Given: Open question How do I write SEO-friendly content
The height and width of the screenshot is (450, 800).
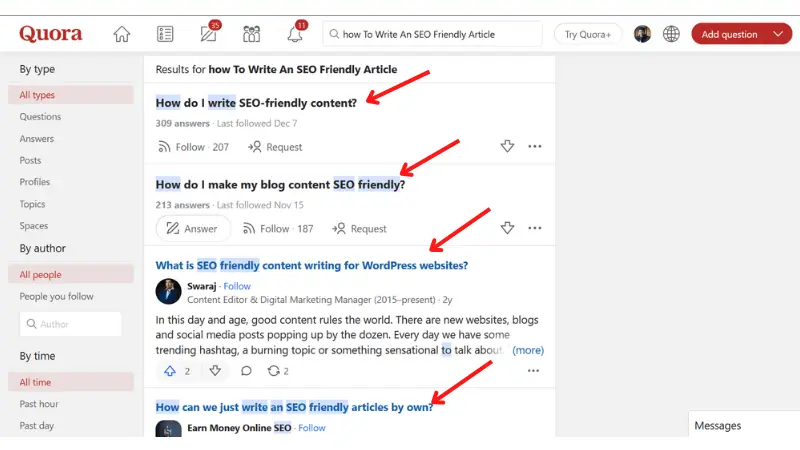Looking at the screenshot, I should [x=256, y=103].
